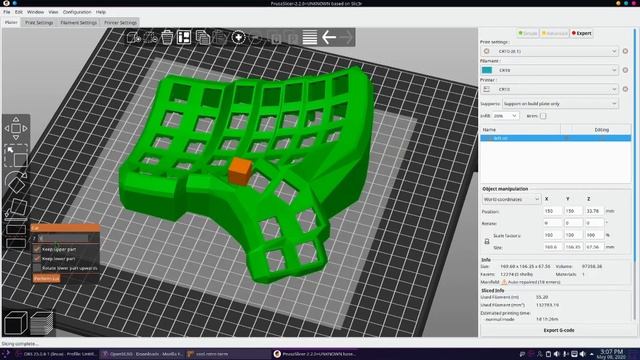Click the Position Z input field
640x360 pixels.
pos(594,211)
